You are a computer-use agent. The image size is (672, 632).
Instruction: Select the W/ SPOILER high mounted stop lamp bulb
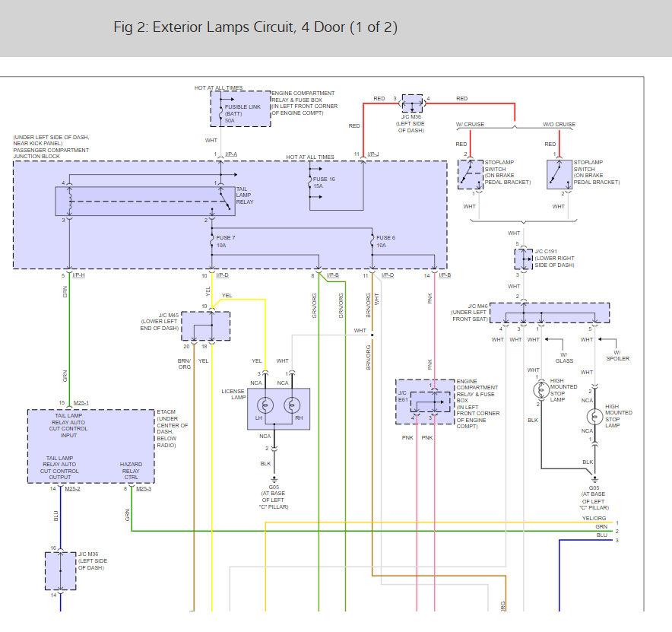594,416
